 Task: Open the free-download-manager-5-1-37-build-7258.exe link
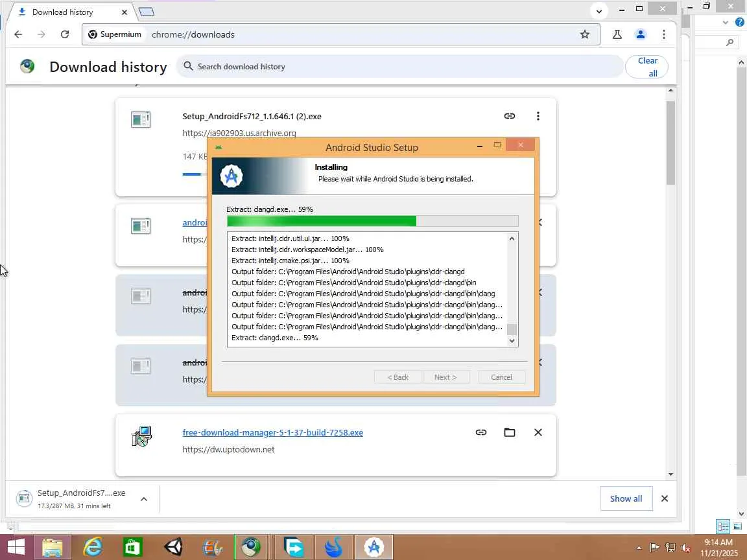pyautogui.click(x=272, y=432)
